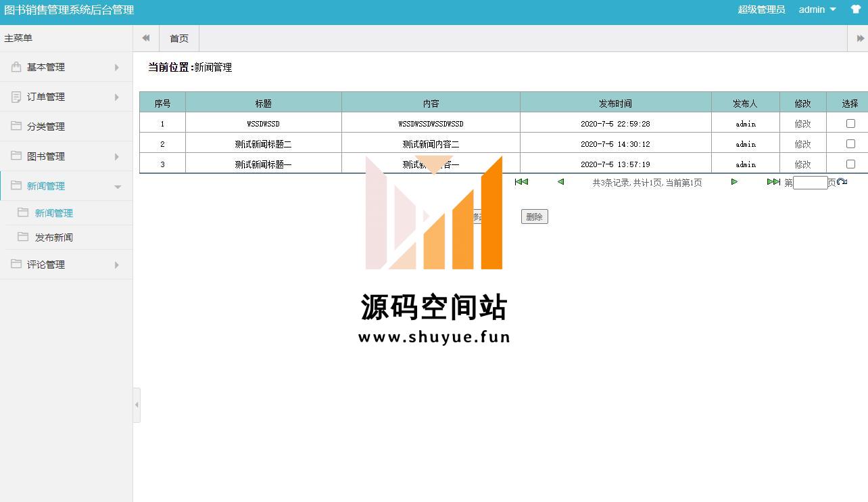Collapse the 新闻管理 menu arrow
Image resolution: width=868 pixels, height=502 pixels.
click(x=118, y=187)
